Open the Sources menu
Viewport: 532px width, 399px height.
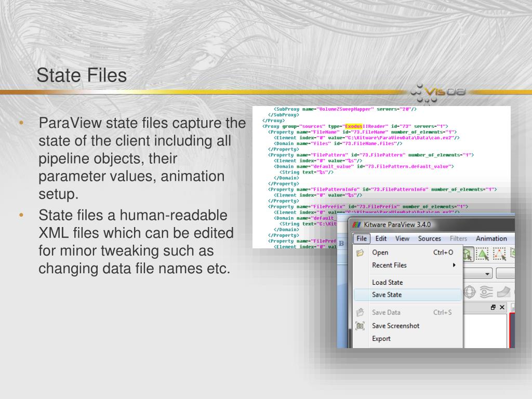[429, 238]
